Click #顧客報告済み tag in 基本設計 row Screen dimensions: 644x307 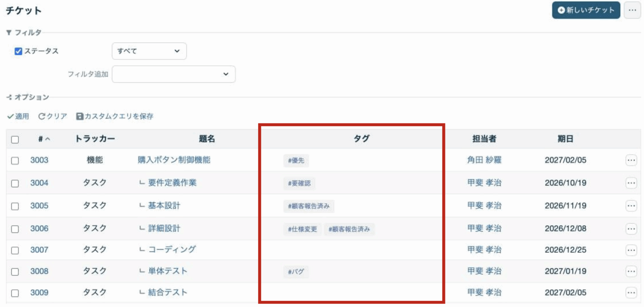(x=309, y=206)
